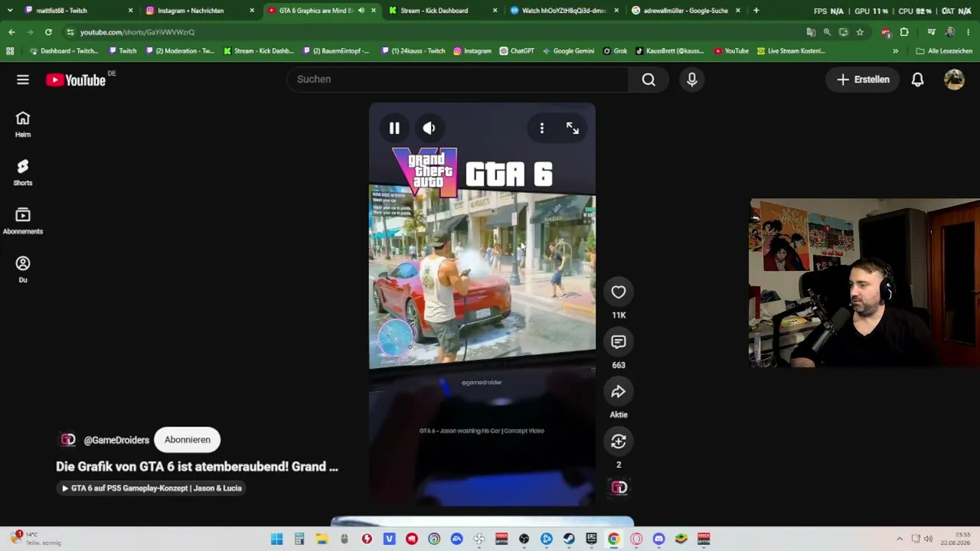The width and height of the screenshot is (980, 551).
Task: Click the Abonnieren subscribe button
Action: pyautogui.click(x=188, y=440)
